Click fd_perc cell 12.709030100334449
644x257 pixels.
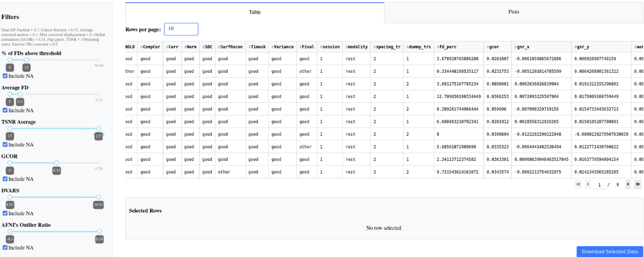(x=458, y=96)
